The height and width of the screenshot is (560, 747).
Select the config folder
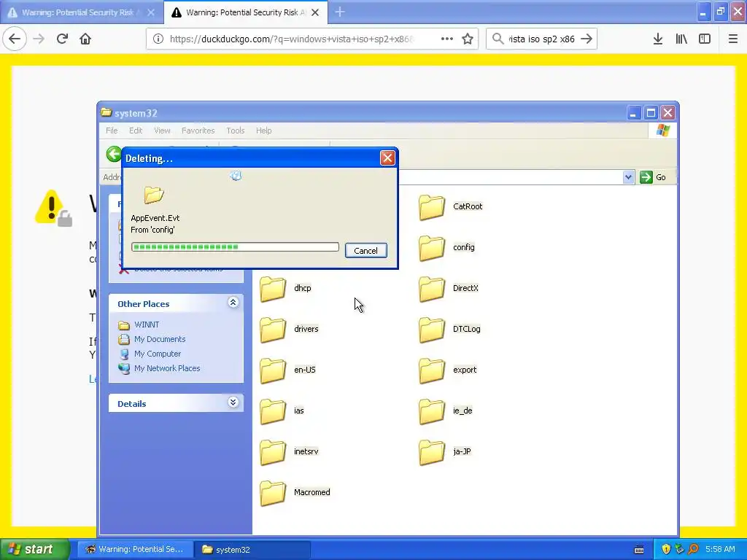pos(447,248)
